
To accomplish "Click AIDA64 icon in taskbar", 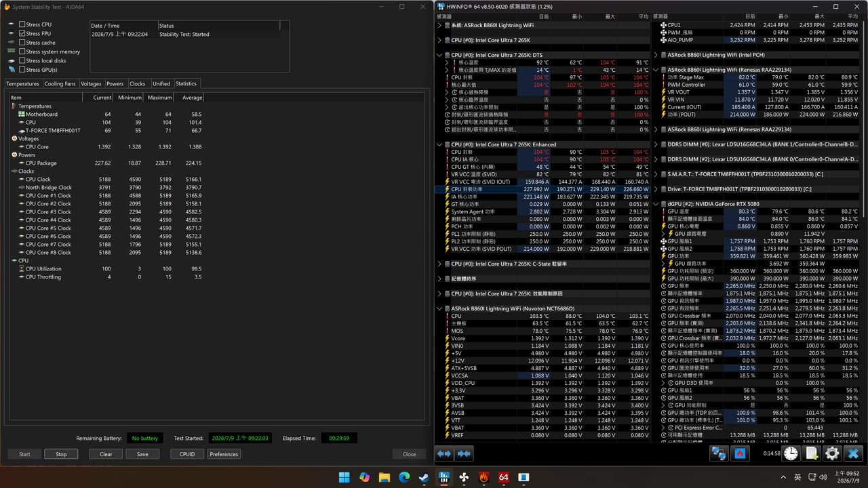I will coord(504,477).
